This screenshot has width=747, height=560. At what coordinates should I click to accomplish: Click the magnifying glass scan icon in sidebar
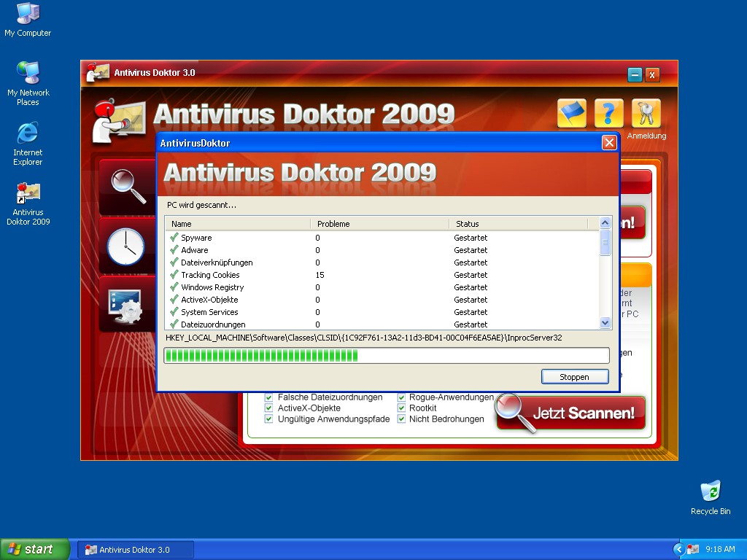[128, 185]
